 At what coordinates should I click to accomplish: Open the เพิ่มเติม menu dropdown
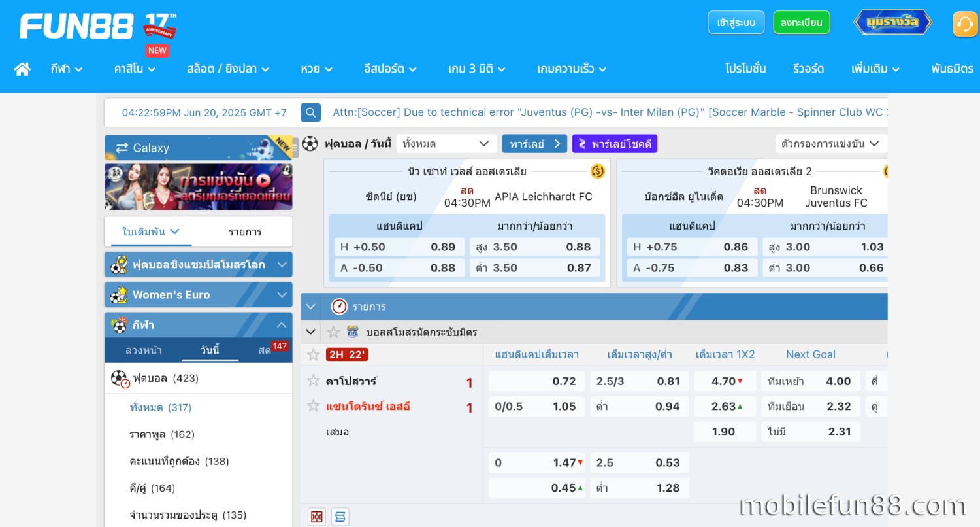[x=875, y=69]
